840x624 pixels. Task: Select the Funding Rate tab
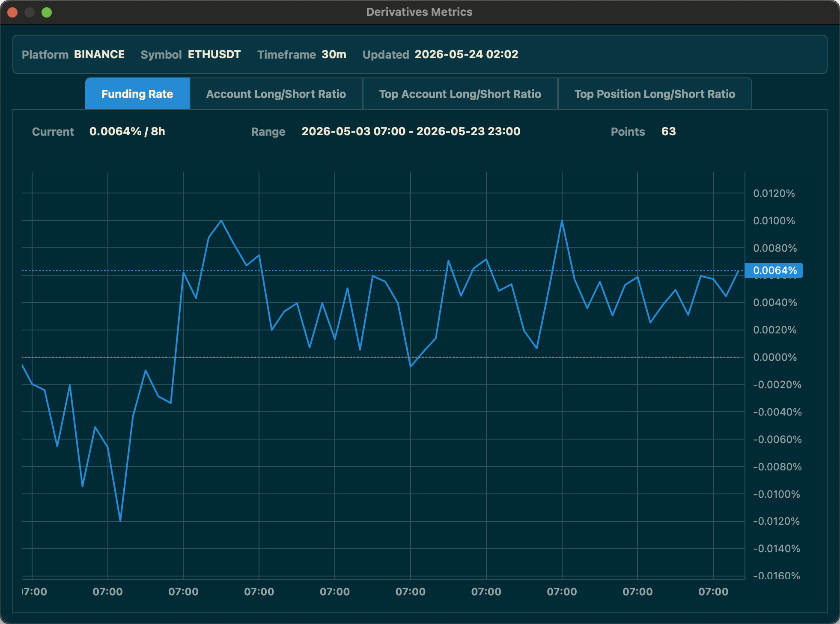tap(137, 94)
